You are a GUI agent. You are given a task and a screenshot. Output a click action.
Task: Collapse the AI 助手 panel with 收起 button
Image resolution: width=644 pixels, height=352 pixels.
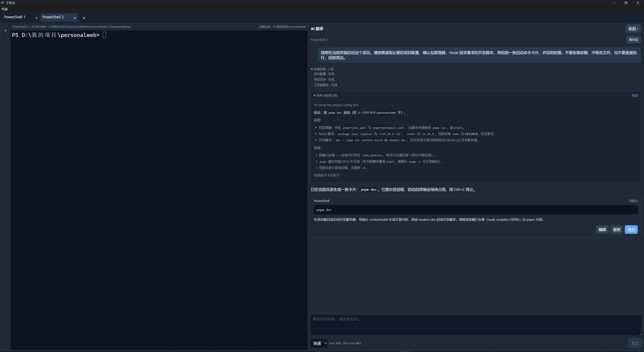point(633,29)
